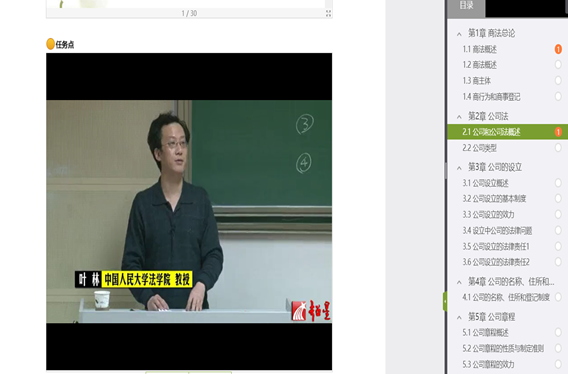Click the slide page counter 1 / 30
The image size is (568, 374).
189,13
